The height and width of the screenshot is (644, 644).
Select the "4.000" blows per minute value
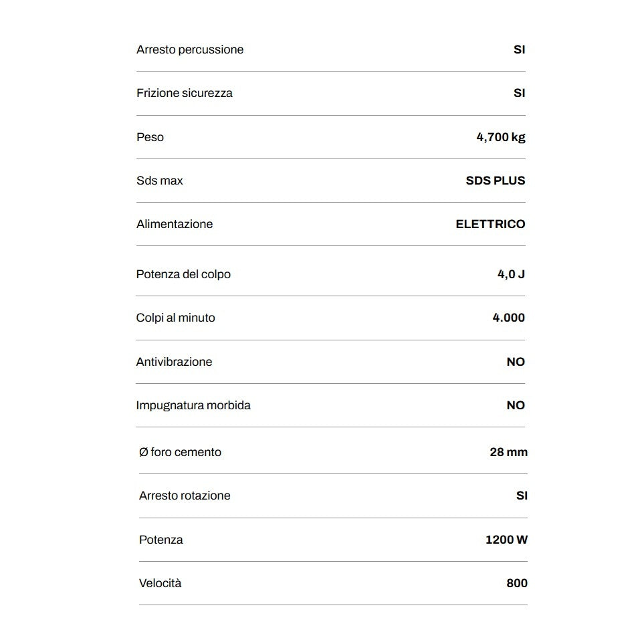[x=508, y=318]
